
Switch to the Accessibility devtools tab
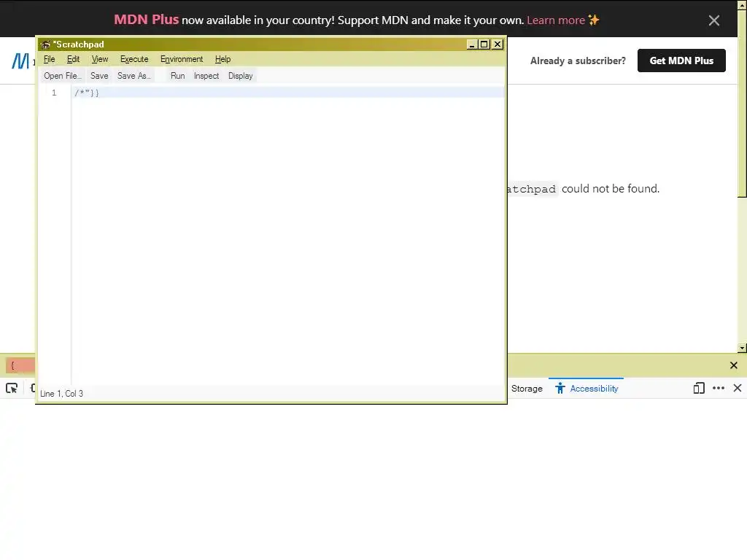pyautogui.click(x=587, y=389)
